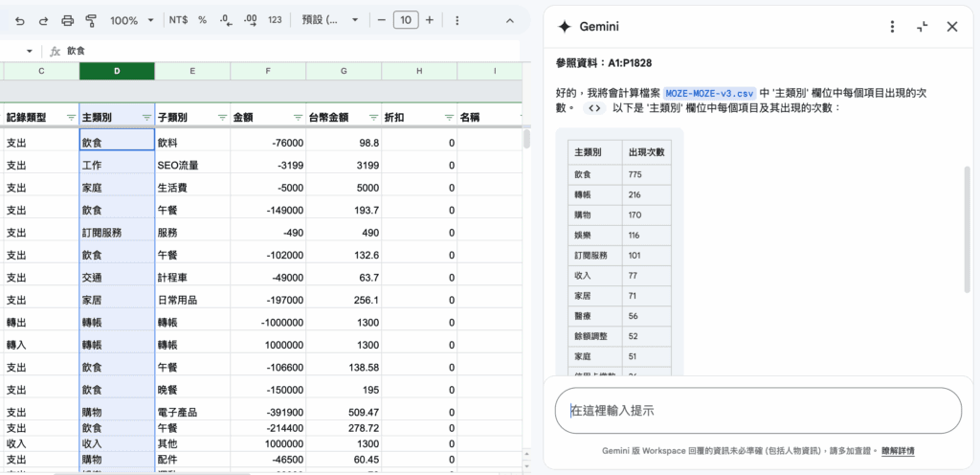Click the Gemini panel scrollbar
The height and width of the screenshot is (475, 980).
coord(968,230)
